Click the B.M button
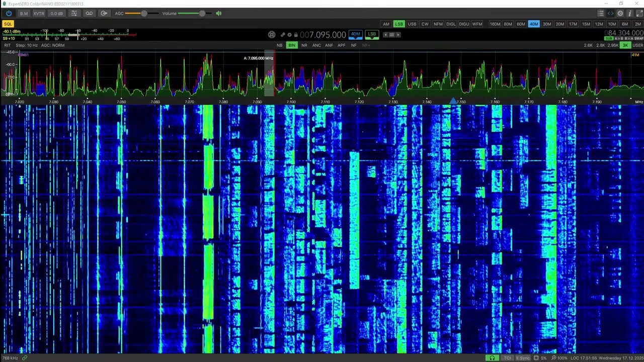The height and width of the screenshot is (362, 644). click(24, 14)
